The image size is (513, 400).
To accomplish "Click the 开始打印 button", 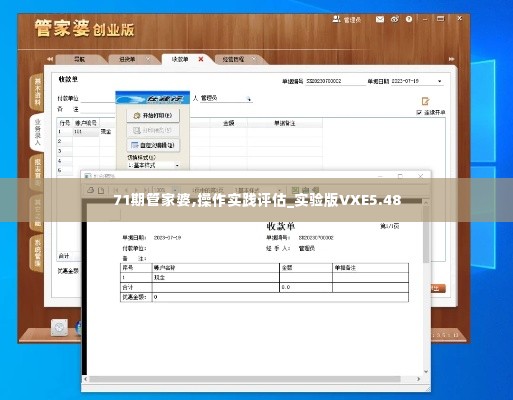I will point(153,116).
